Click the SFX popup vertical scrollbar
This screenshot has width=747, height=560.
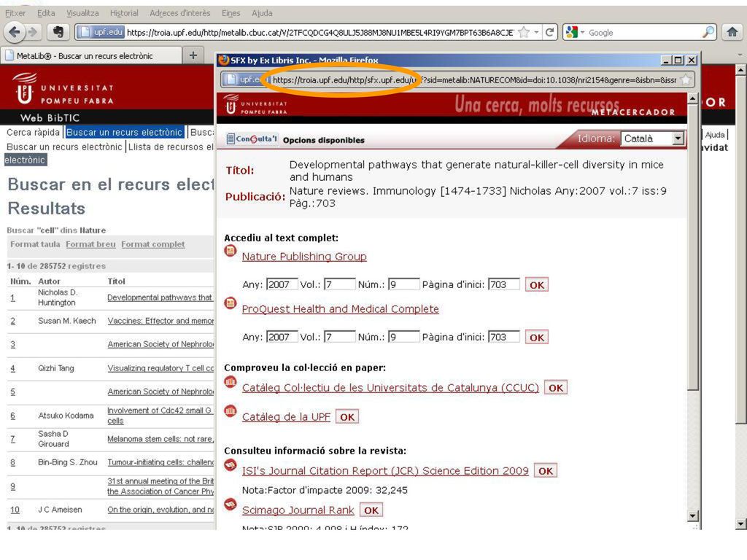coord(693,248)
